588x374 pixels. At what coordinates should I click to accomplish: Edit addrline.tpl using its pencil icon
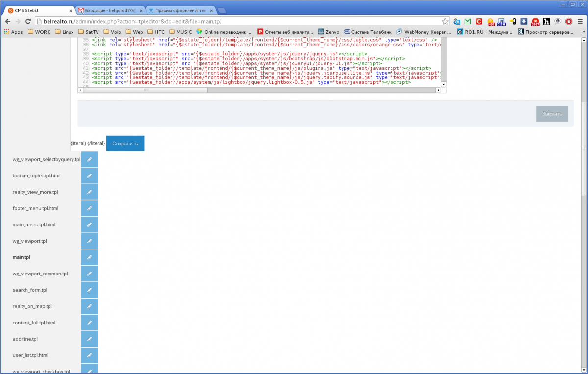click(90, 339)
